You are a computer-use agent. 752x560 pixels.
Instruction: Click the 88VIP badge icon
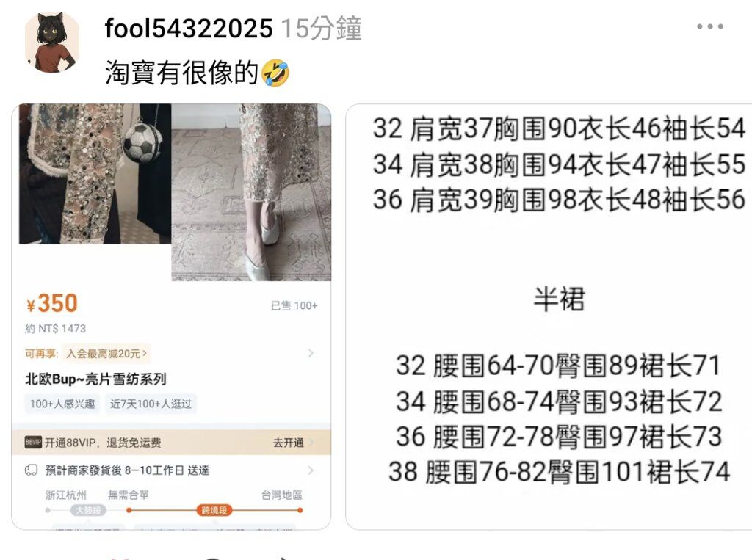[33, 442]
